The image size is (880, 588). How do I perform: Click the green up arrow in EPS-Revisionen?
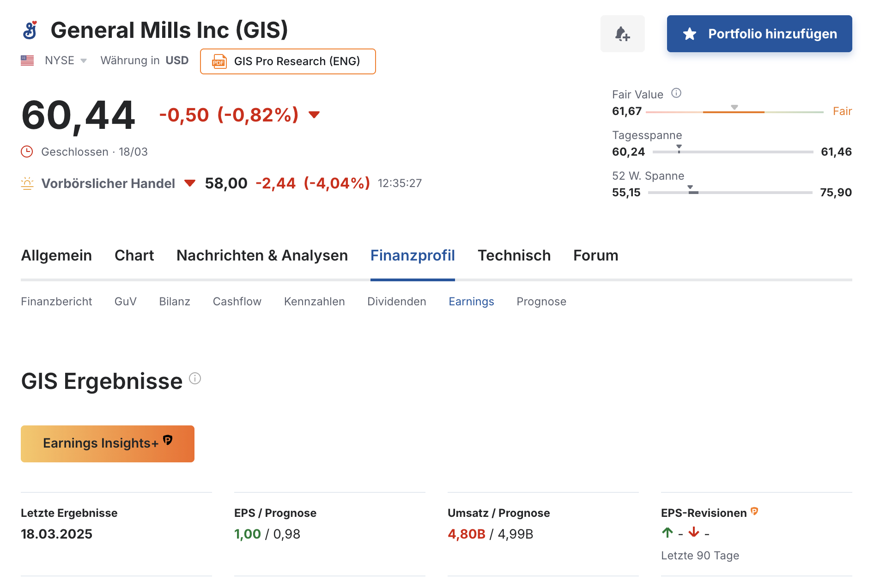[x=668, y=533]
